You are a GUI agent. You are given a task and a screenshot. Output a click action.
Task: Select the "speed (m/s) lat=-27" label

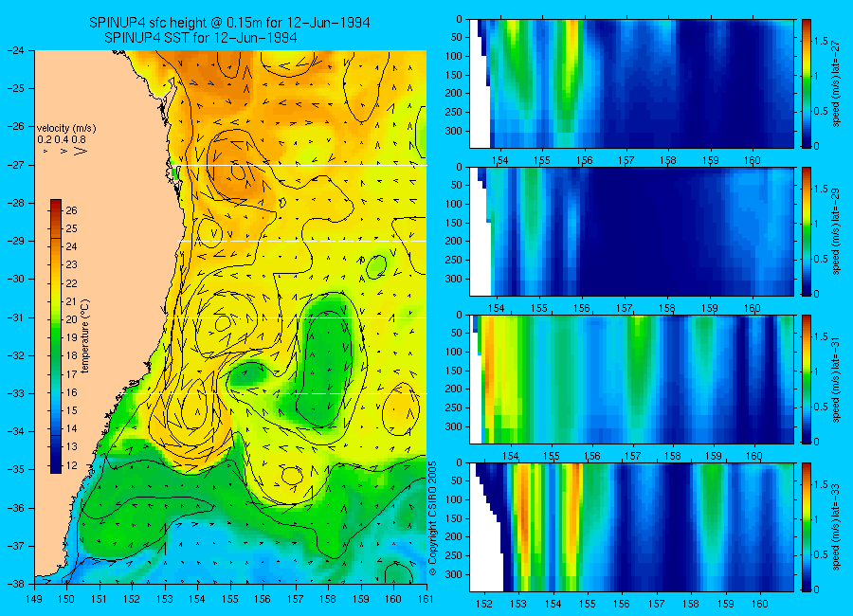(x=836, y=83)
